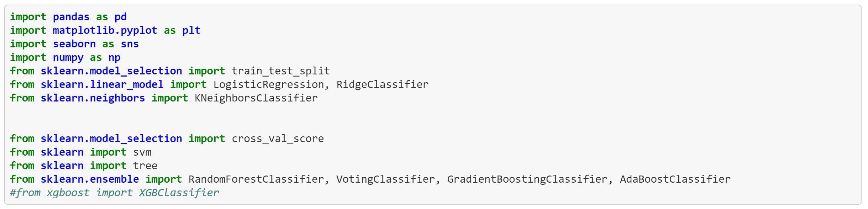Click the word pandas in the first import

71,17
